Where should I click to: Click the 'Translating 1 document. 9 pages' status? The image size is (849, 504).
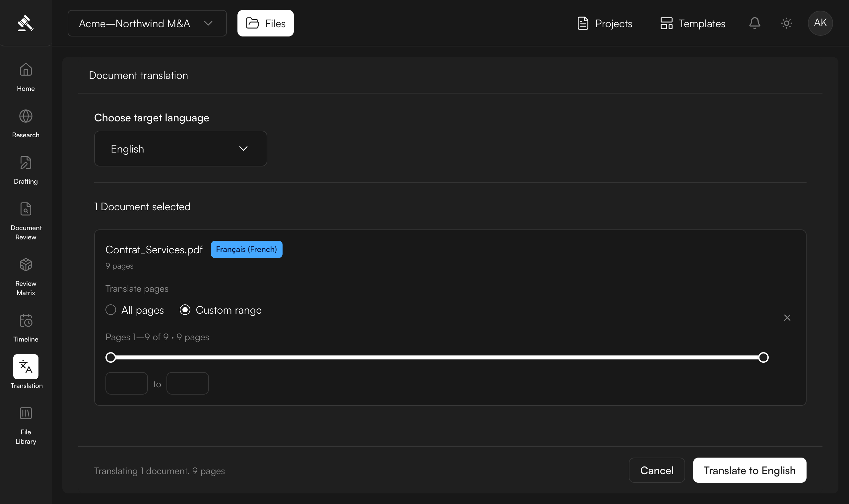coord(159,471)
